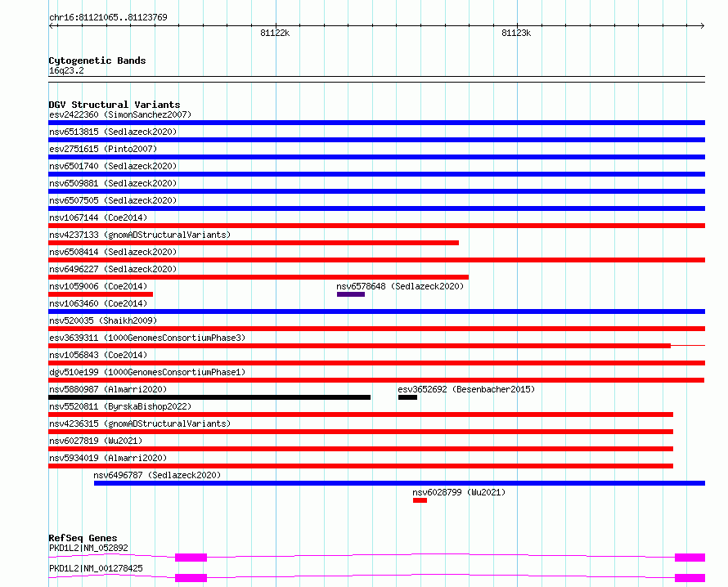Click the DGV Structural Variants track title
The height and width of the screenshot is (587, 728).
pos(115,105)
